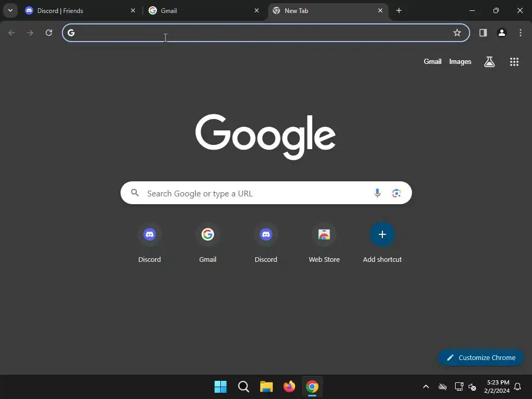Open the first Discord shortcut
The image size is (532, 399).
click(150, 243)
